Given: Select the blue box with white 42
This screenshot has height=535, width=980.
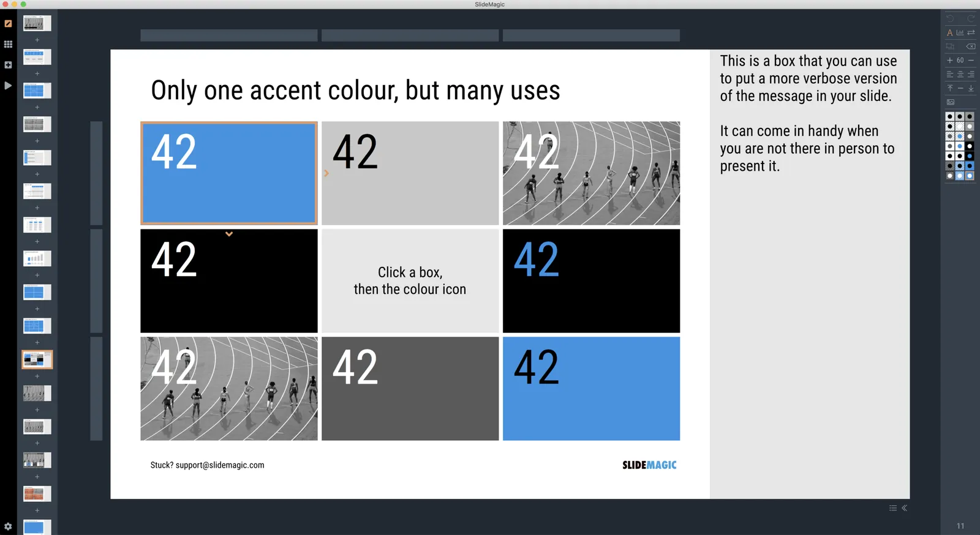Looking at the screenshot, I should tap(229, 173).
